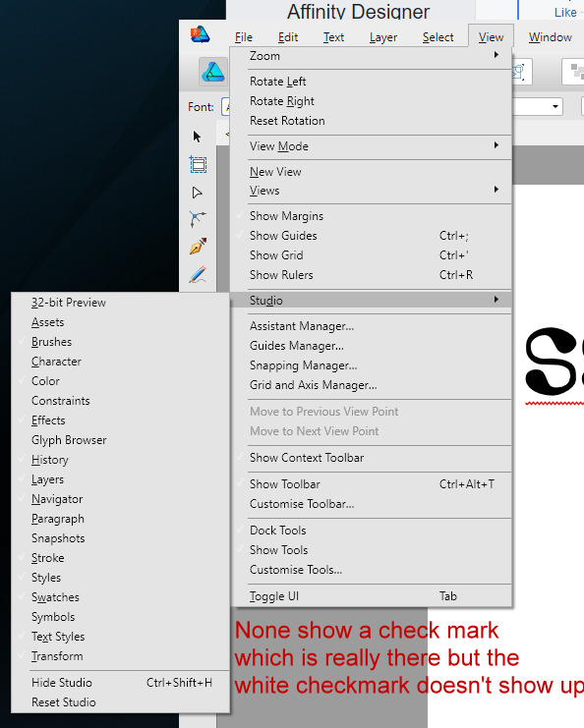Choose Glyph Browser panel
This screenshot has height=728, width=584.
(x=120, y=440)
